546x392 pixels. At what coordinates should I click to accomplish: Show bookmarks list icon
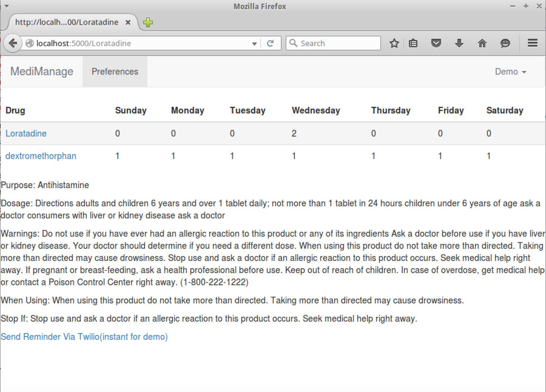413,43
